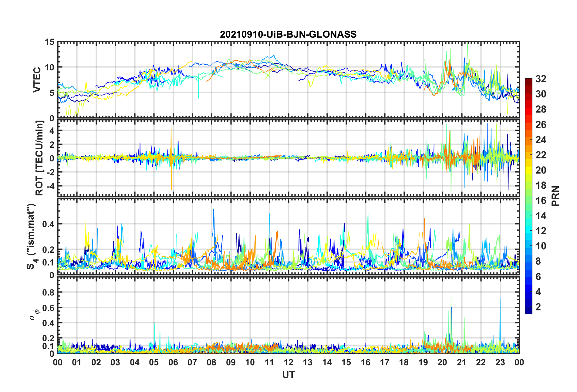Screen dimensions: 577x392
Task: Click x-axis hour tick label 11
Action: [x=269, y=362]
